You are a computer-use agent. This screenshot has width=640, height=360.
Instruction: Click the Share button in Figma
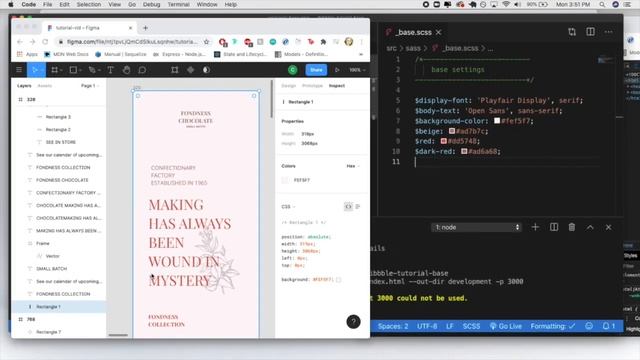[316, 70]
